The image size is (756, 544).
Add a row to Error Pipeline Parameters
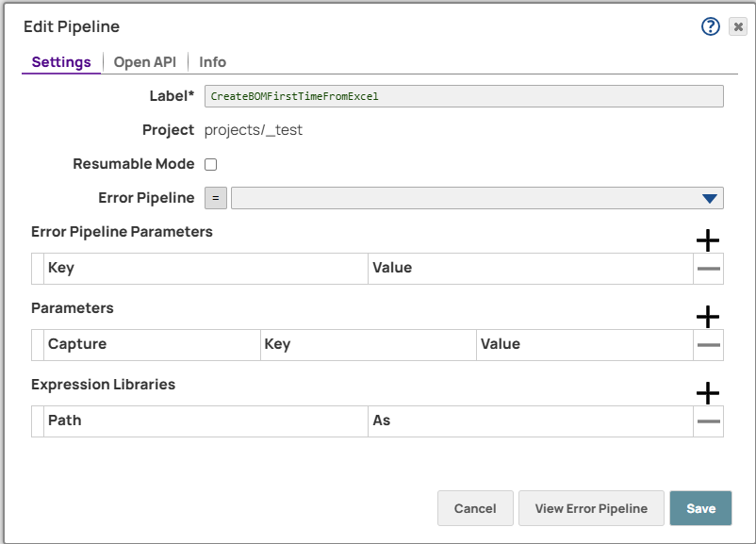(708, 240)
